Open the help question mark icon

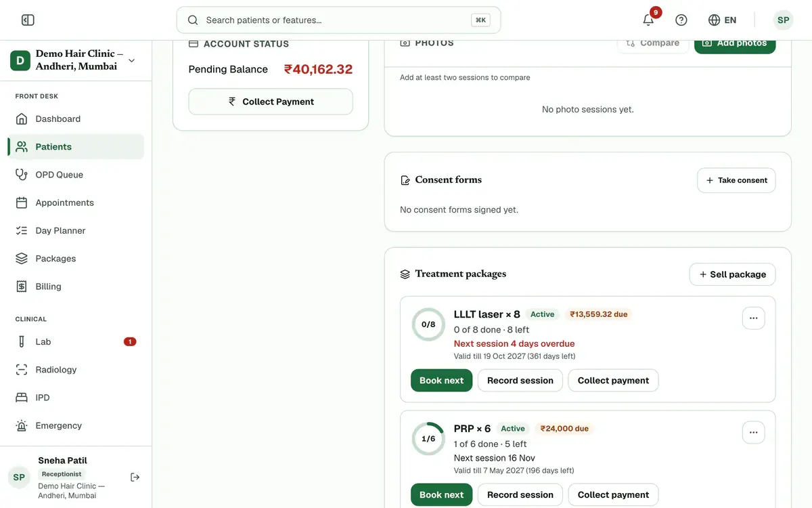tap(681, 20)
